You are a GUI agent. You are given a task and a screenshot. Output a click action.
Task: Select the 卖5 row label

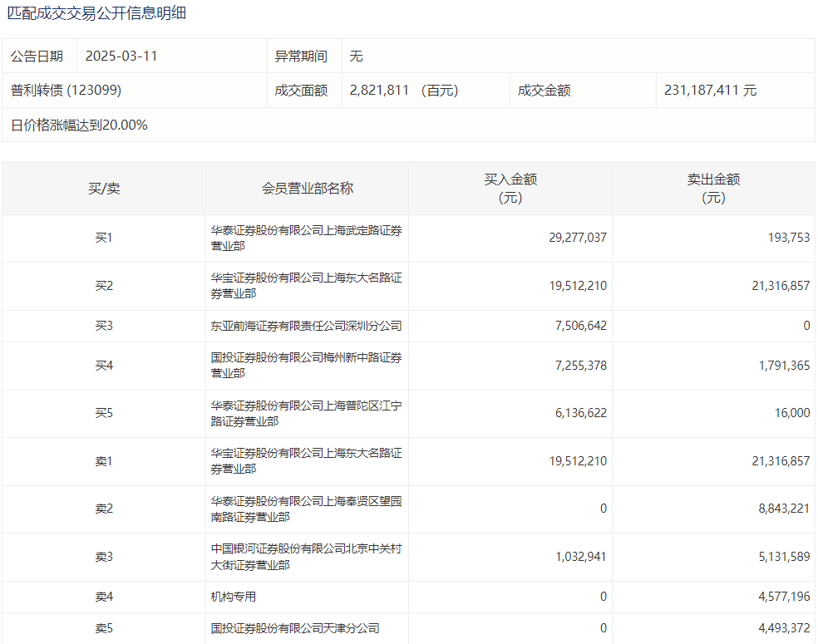click(x=104, y=628)
